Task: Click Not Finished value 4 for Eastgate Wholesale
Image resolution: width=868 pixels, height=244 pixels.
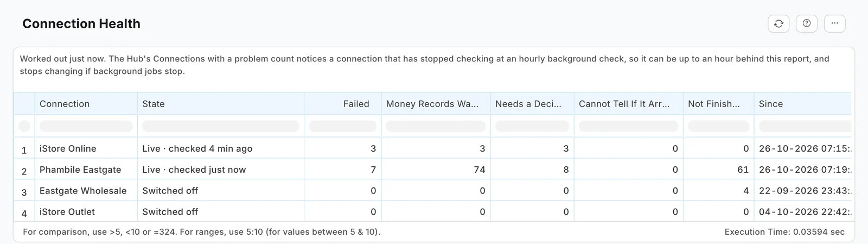Action: pyautogui.click(x=718, y=191)
